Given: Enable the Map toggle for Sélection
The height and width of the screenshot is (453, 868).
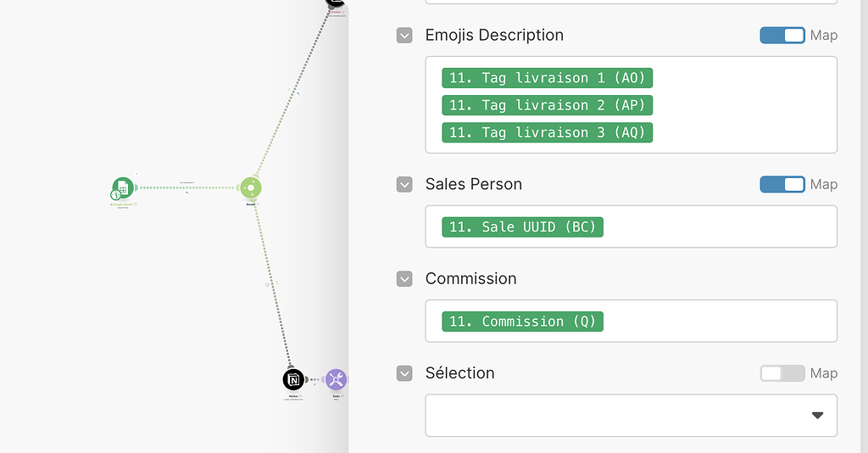Looking at the screenshot, I should [x=782, y=373].
